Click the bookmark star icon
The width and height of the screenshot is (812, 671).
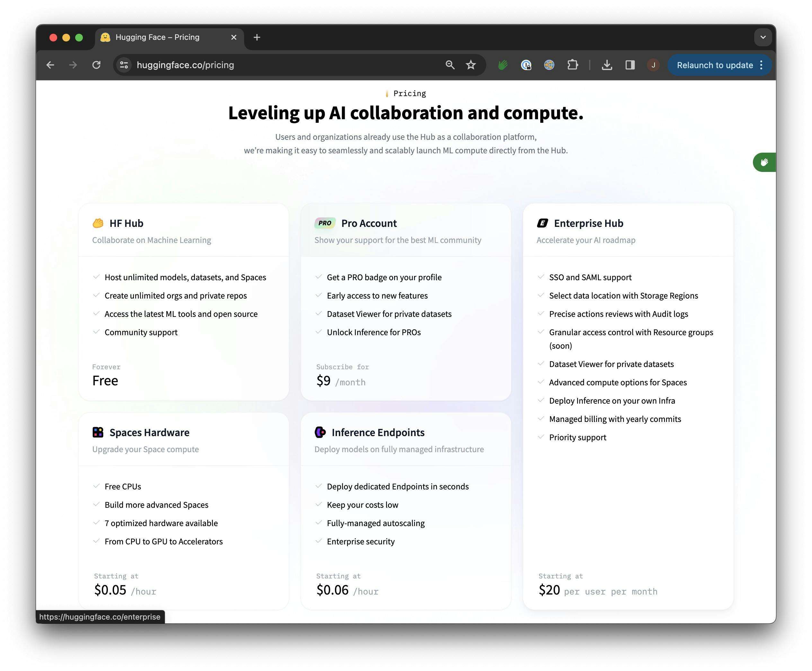point(471,65)
